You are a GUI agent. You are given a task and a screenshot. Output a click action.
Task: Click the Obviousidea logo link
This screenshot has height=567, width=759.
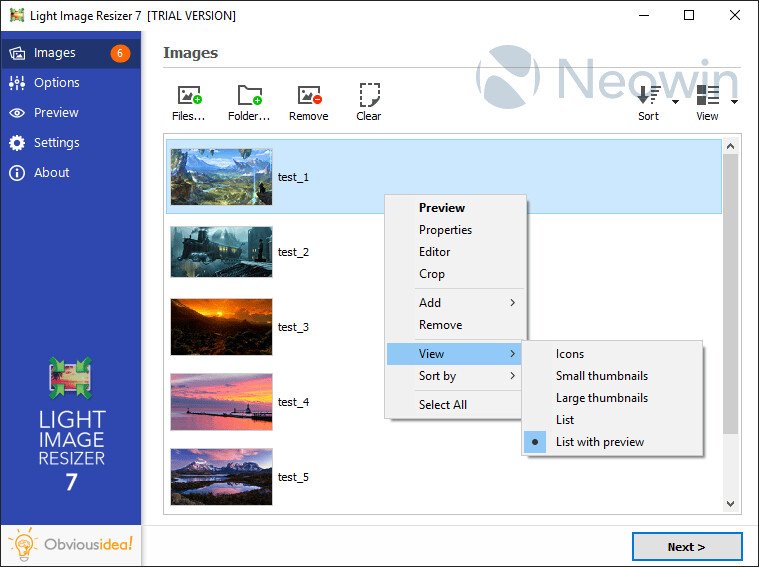[72, 545]
